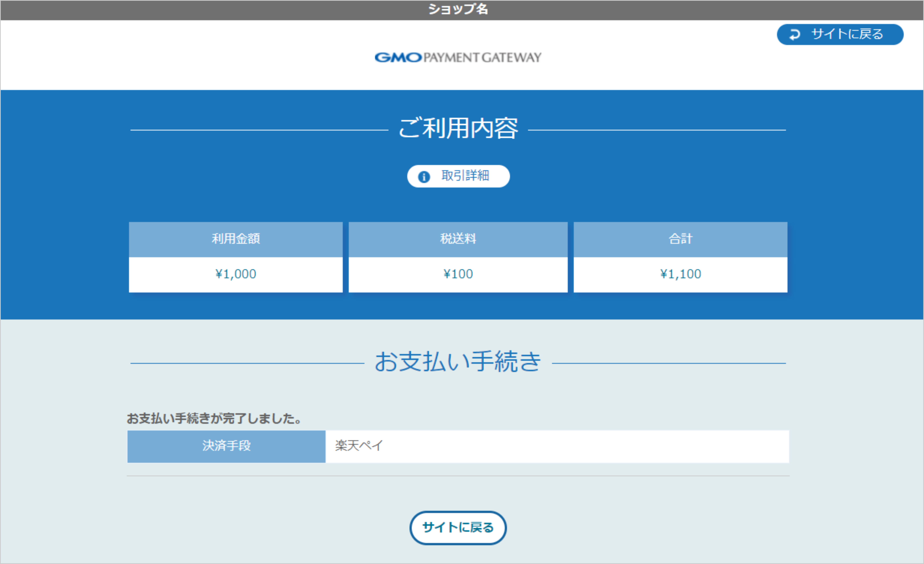
Task: Click the return arrow icon beside サイトに戻る
Action: tap(795, 34)
